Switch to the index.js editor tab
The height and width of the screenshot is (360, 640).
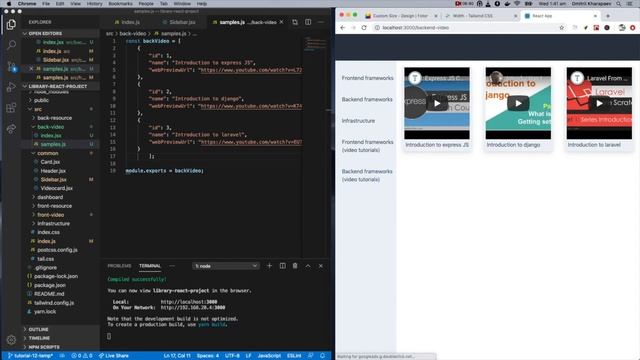(x=127, y=22)
